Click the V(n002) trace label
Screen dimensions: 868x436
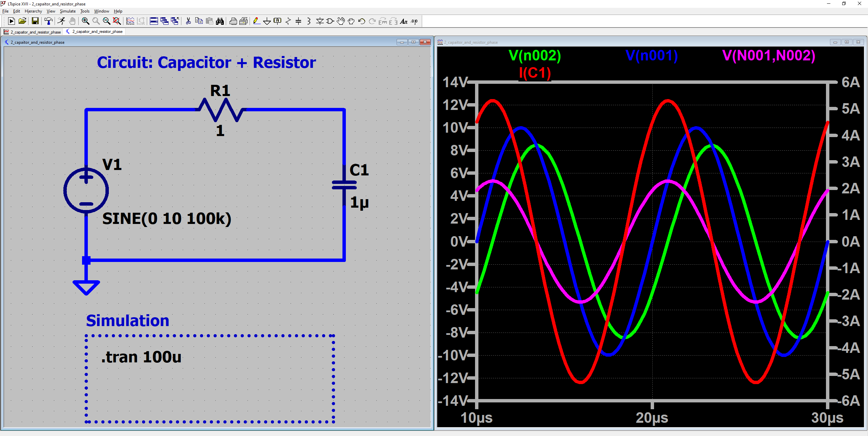535,56
